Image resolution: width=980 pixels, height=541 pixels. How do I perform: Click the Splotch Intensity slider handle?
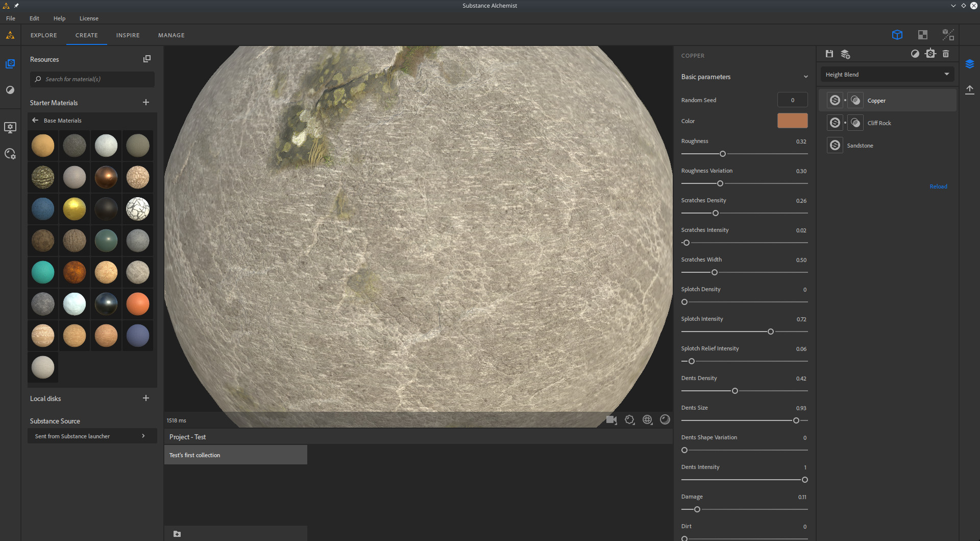coord(771,332)
